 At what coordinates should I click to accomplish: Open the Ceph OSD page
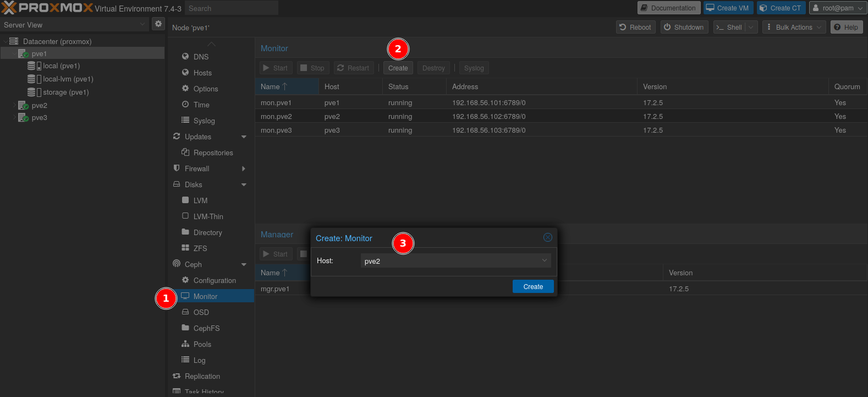[201, 312]
